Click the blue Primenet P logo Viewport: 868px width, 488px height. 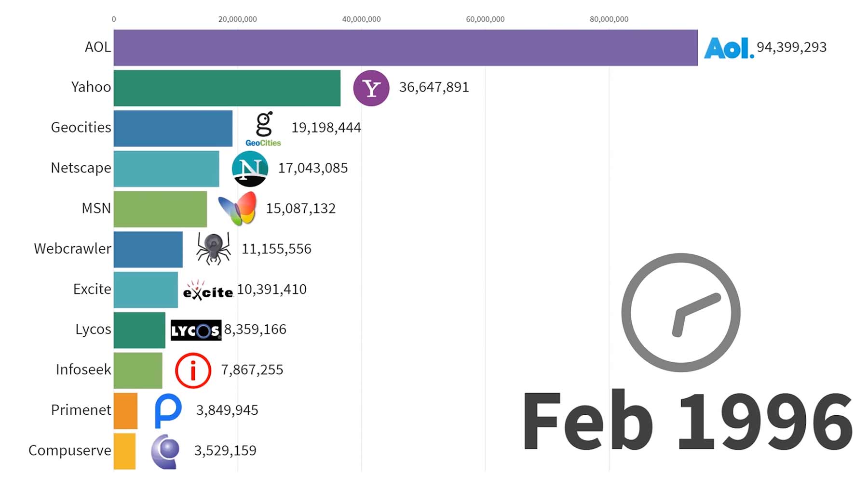point(168,410)
